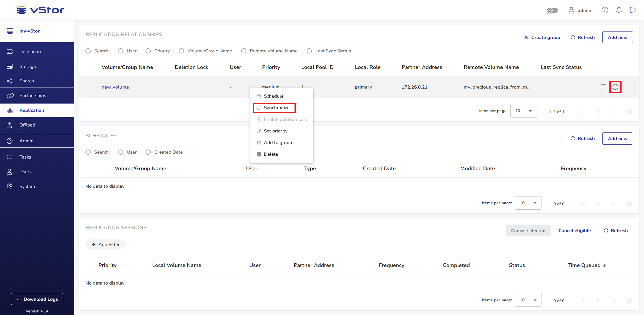The image size is (644, 315).
Task: Click Add new in Replication Relationships
Action: pyautogui.click(x=617, y=37)
